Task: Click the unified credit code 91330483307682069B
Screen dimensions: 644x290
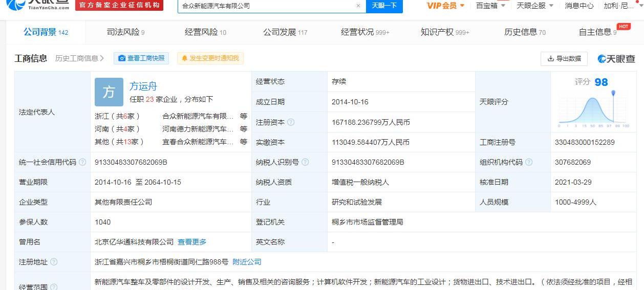Action: [131, 162]
